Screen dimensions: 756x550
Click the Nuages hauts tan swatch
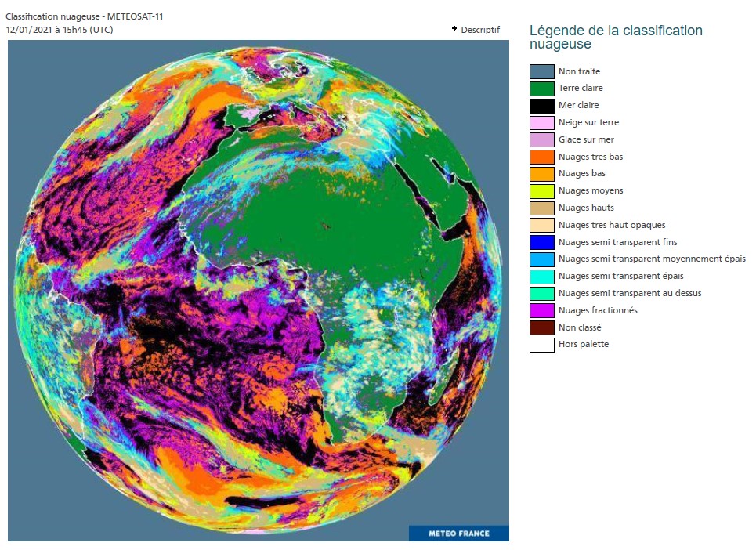click(542, 208)
